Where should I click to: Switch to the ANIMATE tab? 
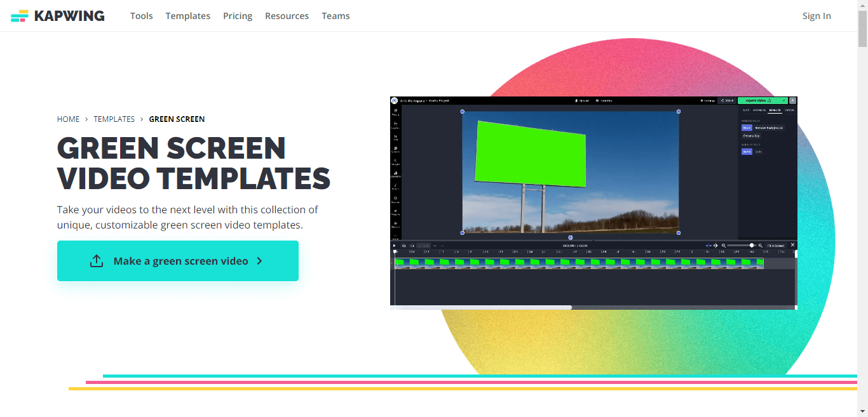pyautogui.click(x=759, y=110)
